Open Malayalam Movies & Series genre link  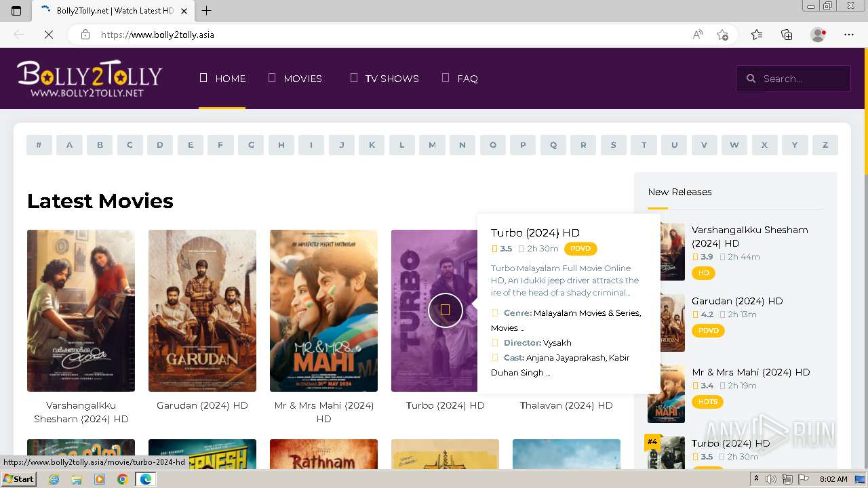[587, 313]
